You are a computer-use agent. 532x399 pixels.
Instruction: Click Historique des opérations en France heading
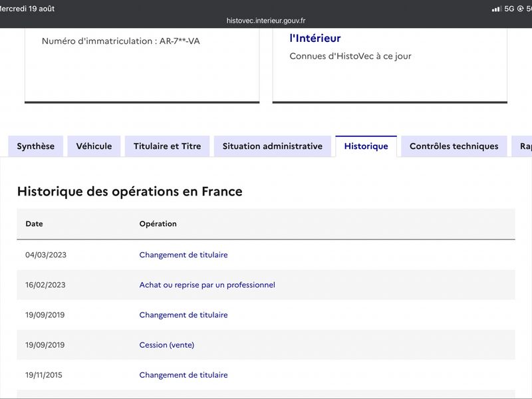tap(130, 192)
